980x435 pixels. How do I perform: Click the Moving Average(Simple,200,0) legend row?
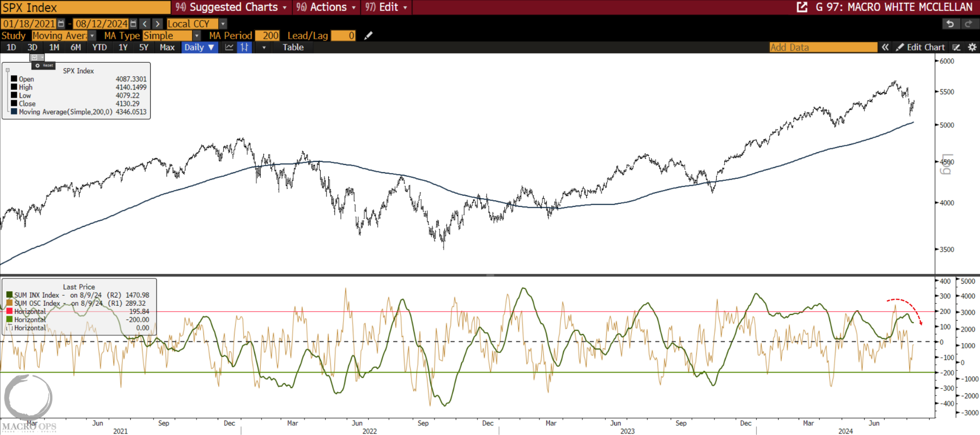pyautogui.click(x=78, y=112)
